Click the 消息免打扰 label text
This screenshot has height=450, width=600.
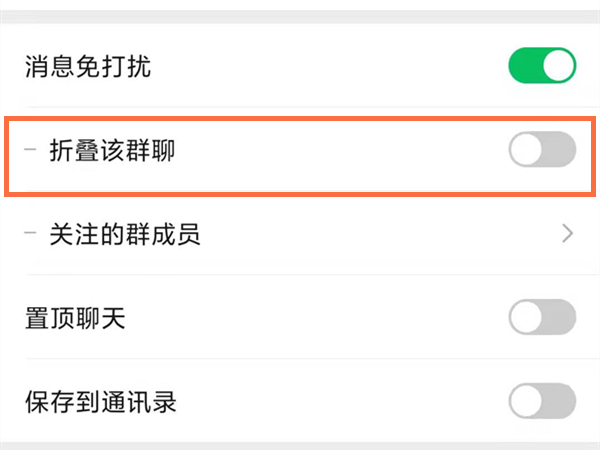(x=88, y=67)
